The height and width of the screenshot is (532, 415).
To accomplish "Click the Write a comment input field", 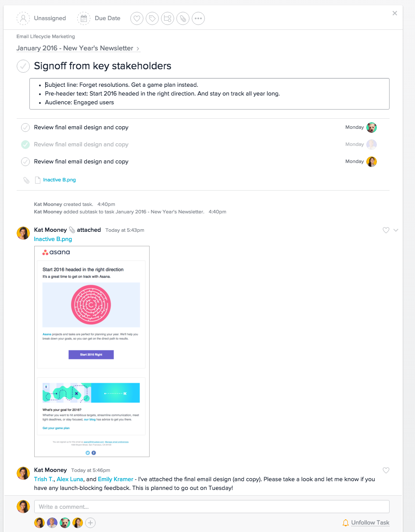I will coord(211,507).
